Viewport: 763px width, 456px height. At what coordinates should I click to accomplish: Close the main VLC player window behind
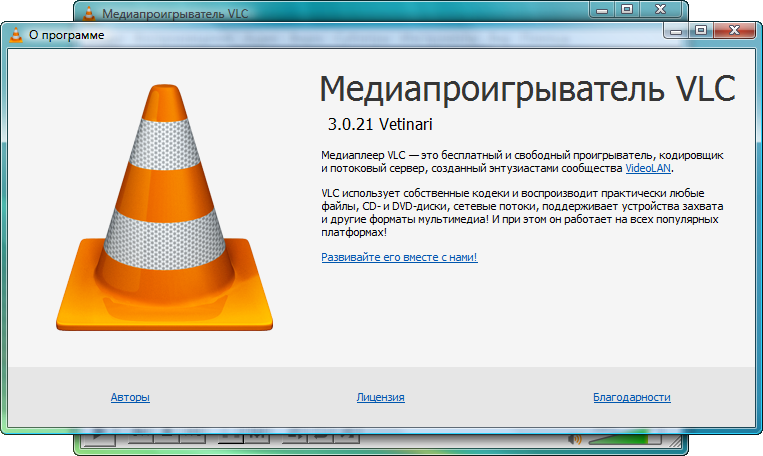(661, 9)
